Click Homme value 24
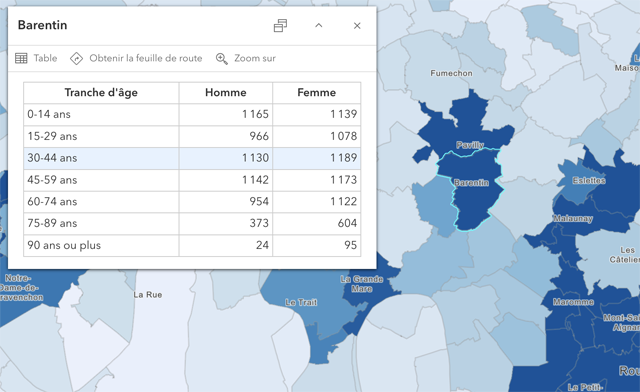The image size is (640, 392). point(262,245)
